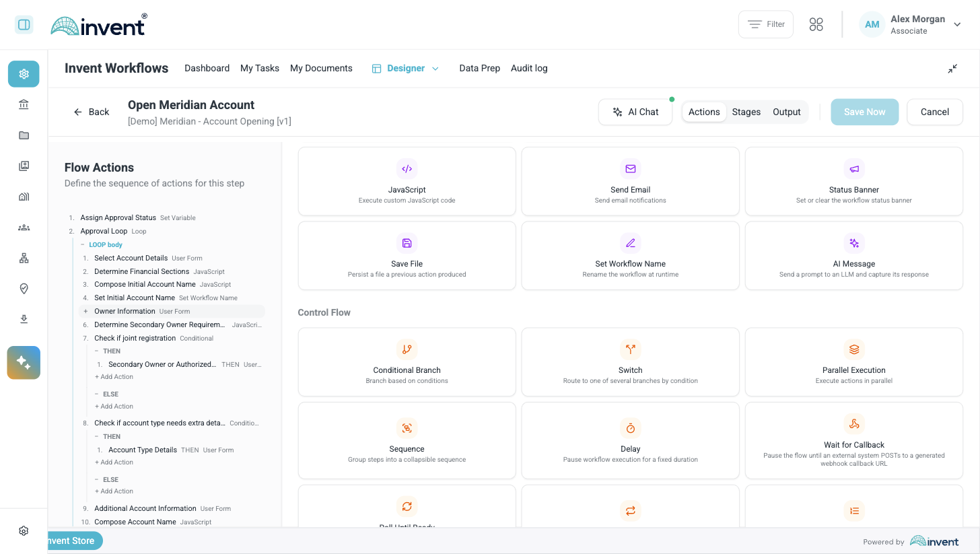
Task: Add a Conditional Branch control flow card
Action: point(407,362)
